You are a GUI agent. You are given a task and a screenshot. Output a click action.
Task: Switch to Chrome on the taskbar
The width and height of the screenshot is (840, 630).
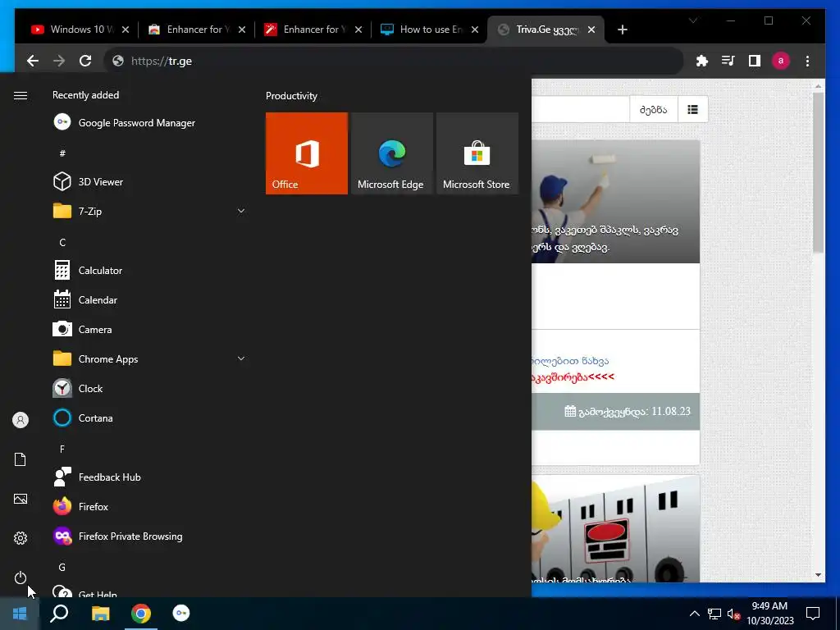tap(141, 614)
